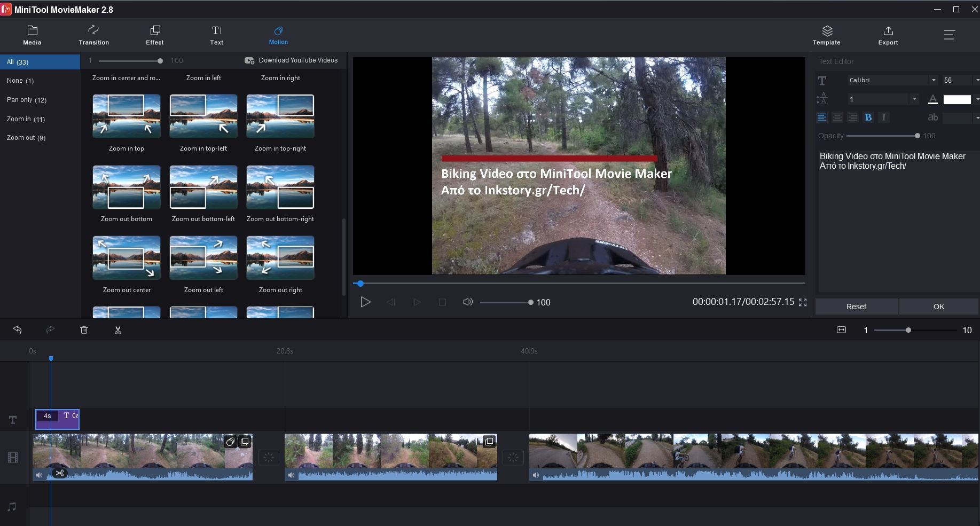This screenshot has height=526, width=980.
Task: Switch to the Transition tab
Action: pyautogui.click(x=93, y=35)
